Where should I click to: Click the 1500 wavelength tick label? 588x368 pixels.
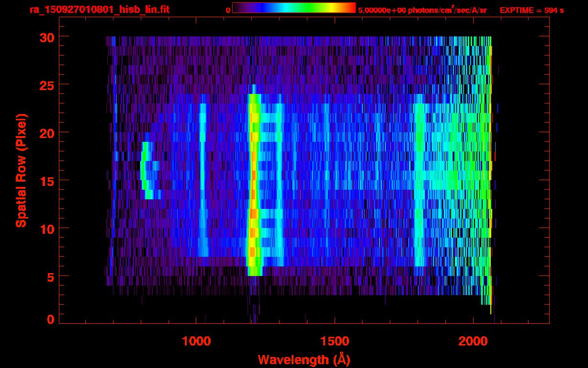[335, 341]
